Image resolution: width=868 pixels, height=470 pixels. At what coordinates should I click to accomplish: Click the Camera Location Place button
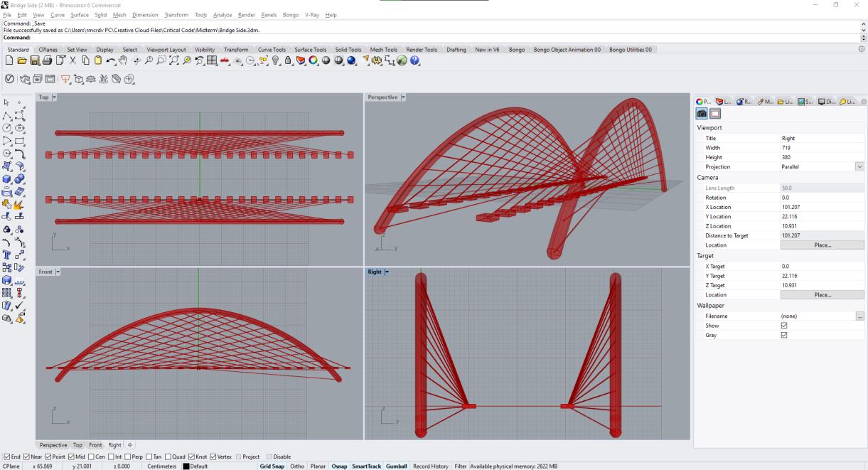coord(822,245)
